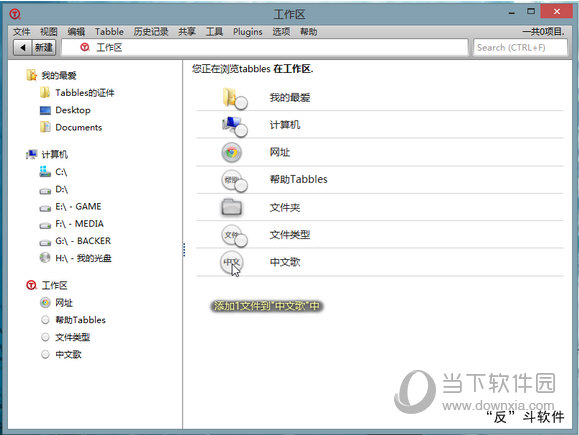Screen dimensions: 579x435
Task: Click the 帮助Tabbles bubble icon in main list
Action: point(234,181)
